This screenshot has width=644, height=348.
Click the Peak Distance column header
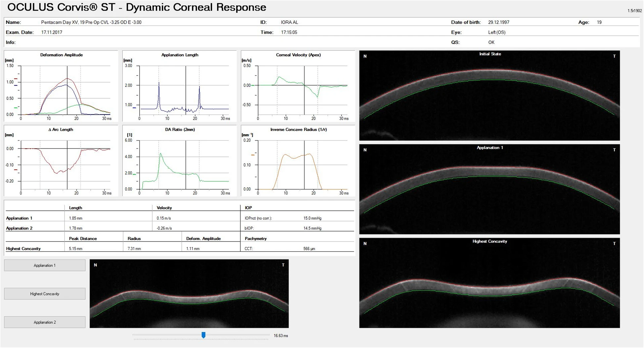click(83, 239)
